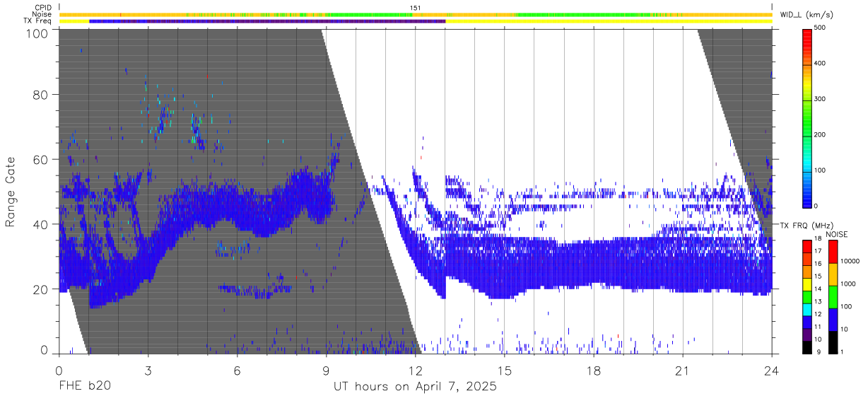Click the CPID label at top left
This screenshot has width=868, height=401.
point(43,7)
